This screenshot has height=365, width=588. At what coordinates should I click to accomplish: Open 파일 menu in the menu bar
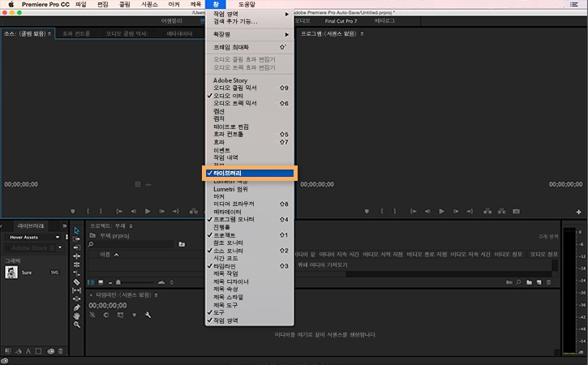click(x=80, y=4)
